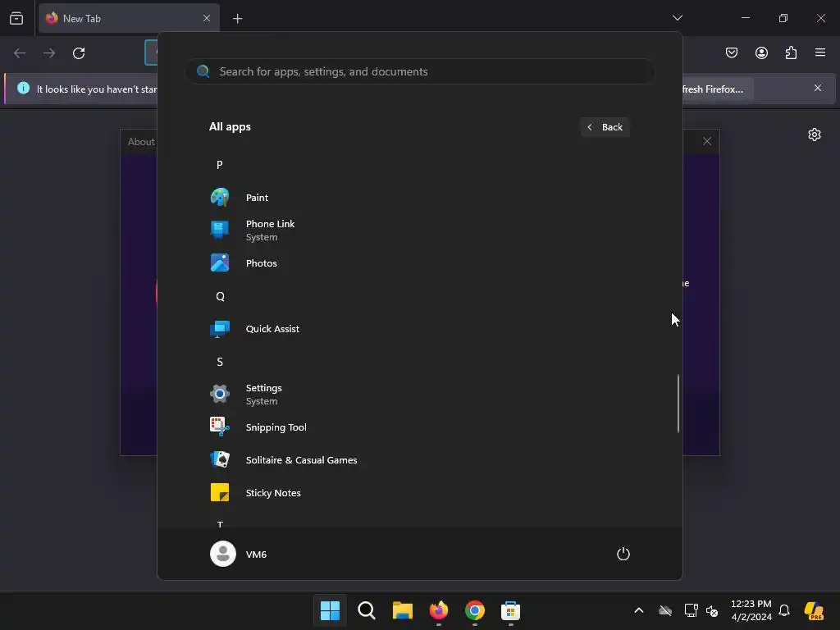Jump to letter P section header
Screen dimensions: 840x630
219,164
